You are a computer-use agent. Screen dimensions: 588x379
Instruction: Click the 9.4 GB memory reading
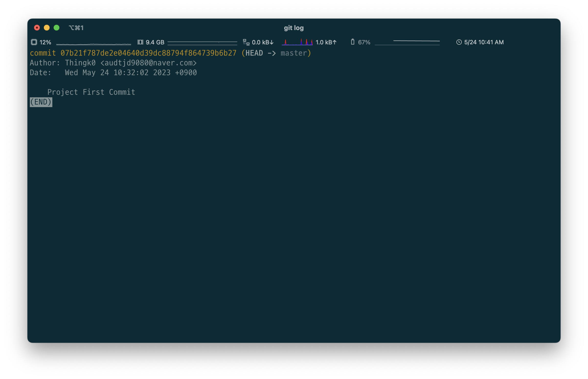pyautogui.click(x=155, y=42)
